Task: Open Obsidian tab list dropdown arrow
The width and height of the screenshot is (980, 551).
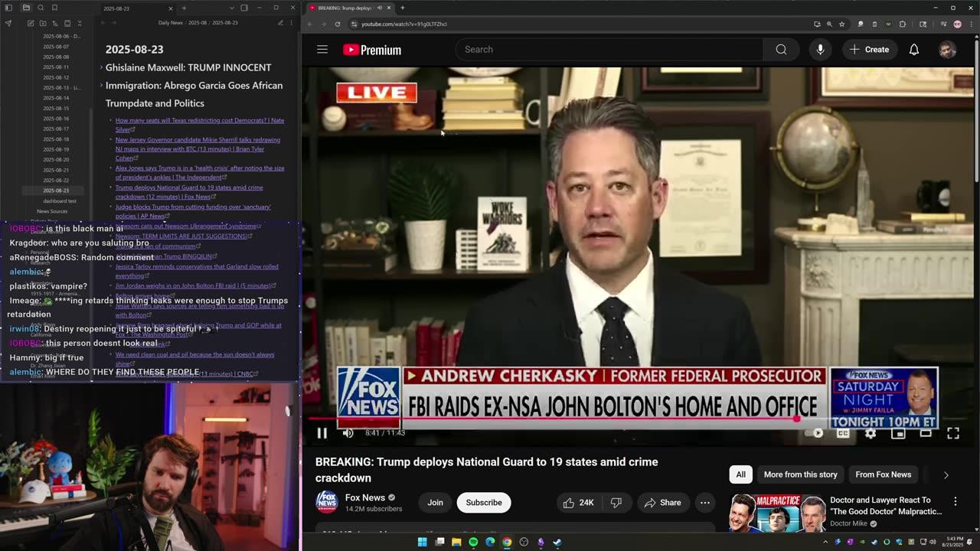Action: (232, 8)
